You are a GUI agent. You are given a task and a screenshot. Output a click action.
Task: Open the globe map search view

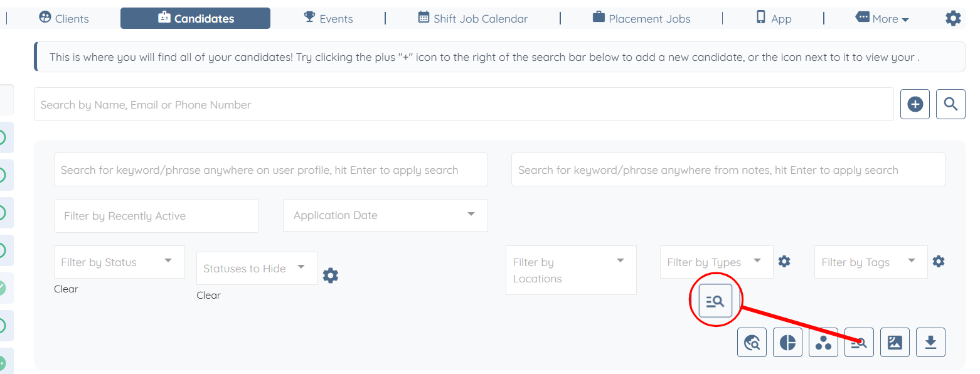tap(752, 343)
